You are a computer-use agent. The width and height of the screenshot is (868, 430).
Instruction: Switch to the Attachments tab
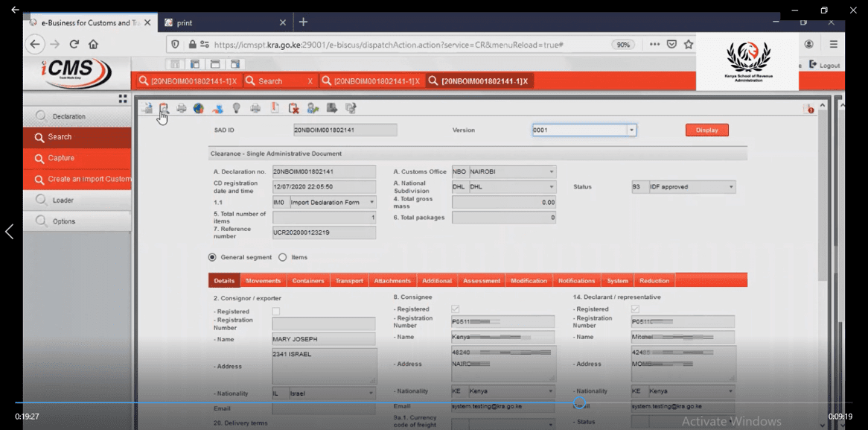tap(392, 280)
